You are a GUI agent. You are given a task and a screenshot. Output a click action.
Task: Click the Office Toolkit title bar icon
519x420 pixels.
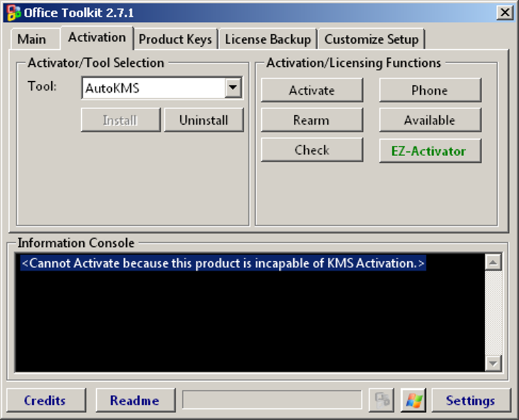13,12
